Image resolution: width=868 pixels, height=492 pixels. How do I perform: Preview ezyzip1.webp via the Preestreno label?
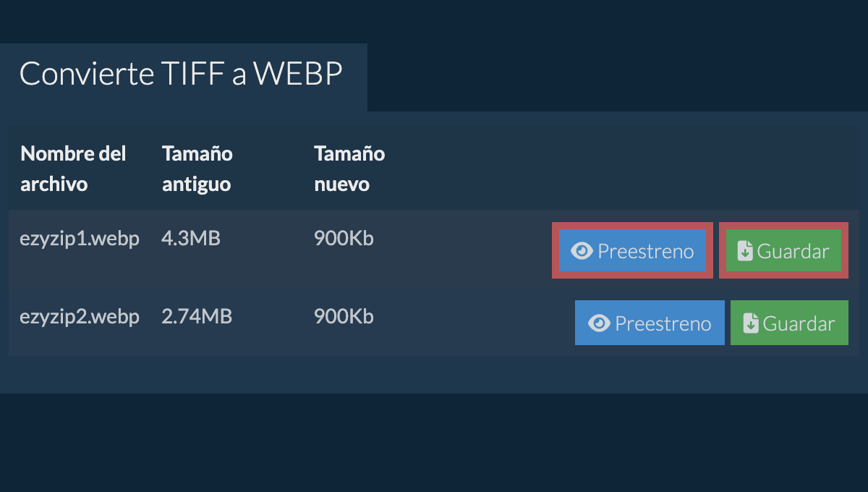[645, 252]
